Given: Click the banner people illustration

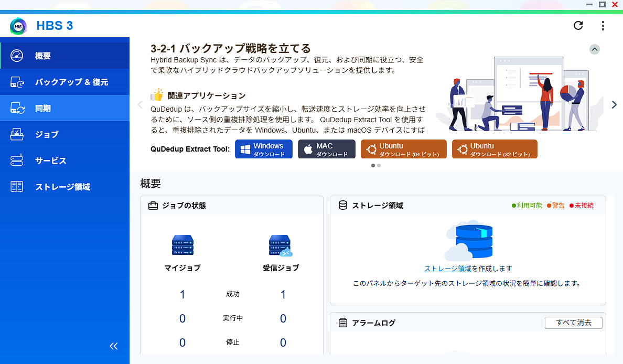Looking at the screenshot, I should coord(519,94).
